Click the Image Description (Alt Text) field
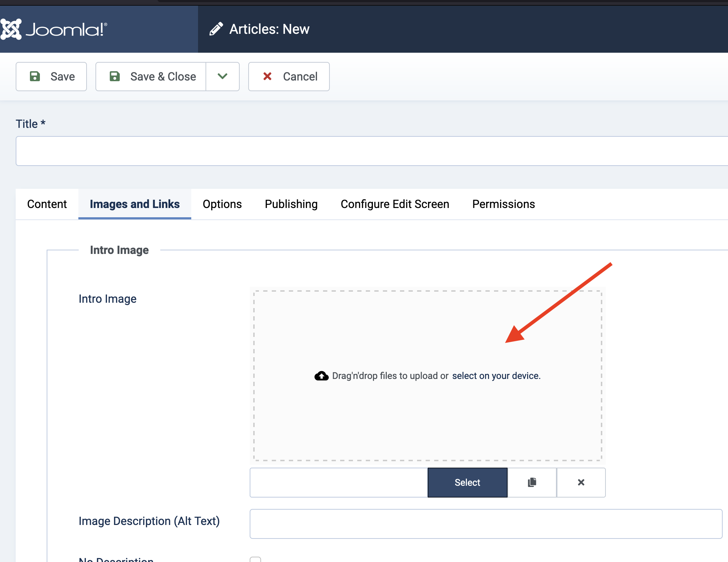Screen dimensions: 728x562 click(x=485, y=524)
